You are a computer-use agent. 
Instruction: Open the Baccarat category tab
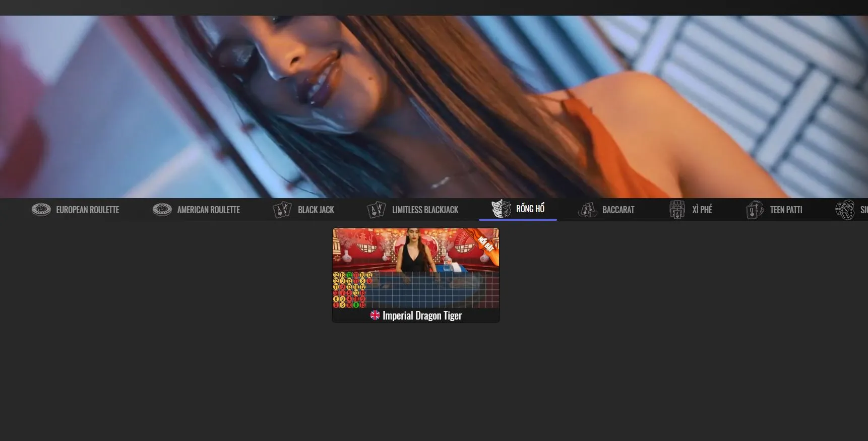[618, 210]
